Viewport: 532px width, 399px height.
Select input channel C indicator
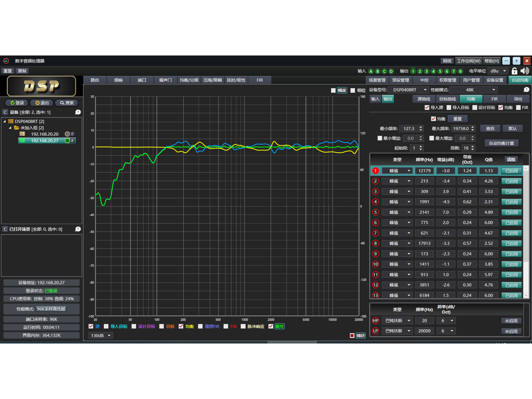[384, 71]
